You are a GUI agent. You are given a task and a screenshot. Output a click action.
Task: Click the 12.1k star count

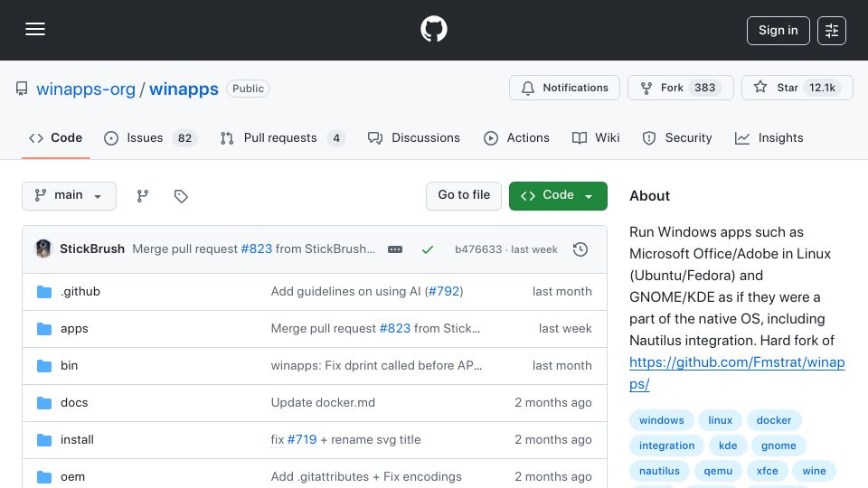click(x=822, y=88)
